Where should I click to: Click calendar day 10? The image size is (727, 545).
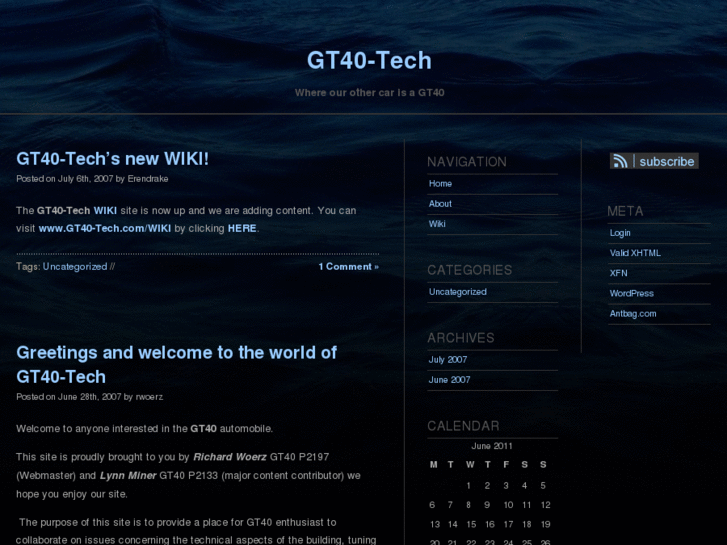[x=508, y=505]
